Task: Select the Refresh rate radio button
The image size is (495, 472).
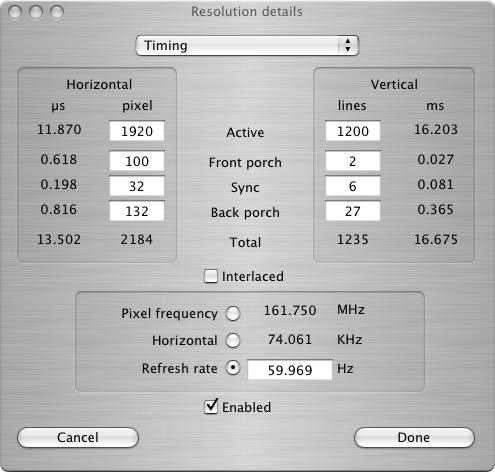Action: 233,368
